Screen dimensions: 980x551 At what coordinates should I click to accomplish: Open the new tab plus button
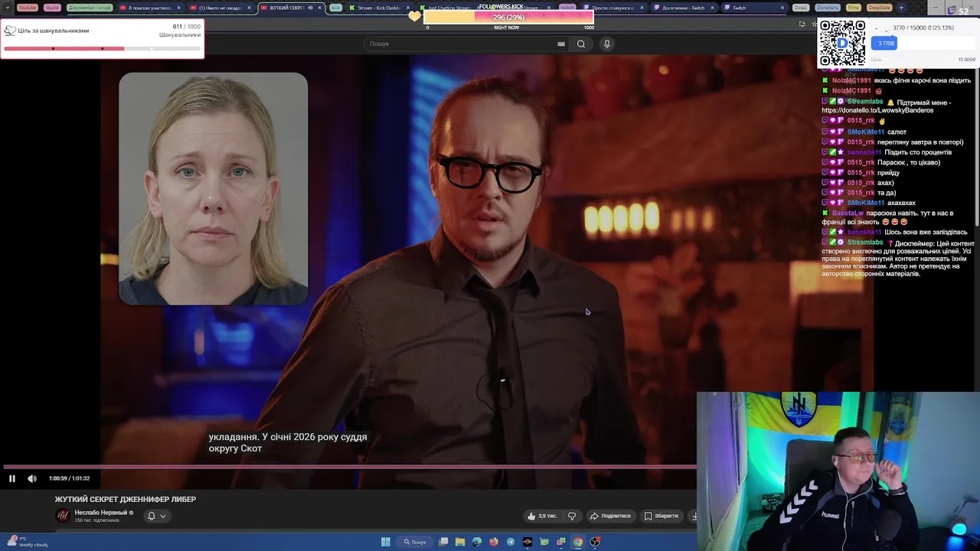(x=901, y=8)
